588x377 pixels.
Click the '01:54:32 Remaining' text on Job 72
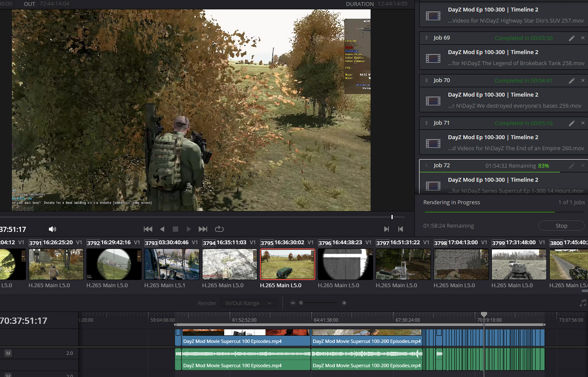(x=511, y=166)
